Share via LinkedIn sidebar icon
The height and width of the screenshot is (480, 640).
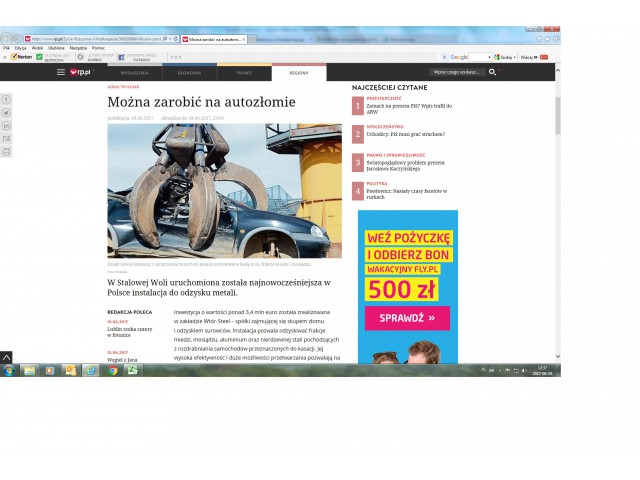[7, 126]
